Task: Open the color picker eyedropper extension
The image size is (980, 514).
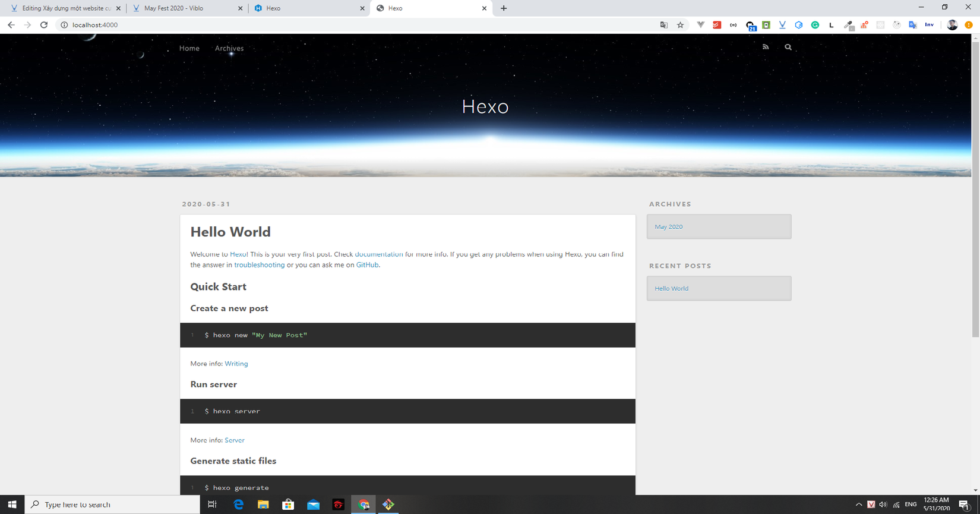Action: click(x=849, y=25)
